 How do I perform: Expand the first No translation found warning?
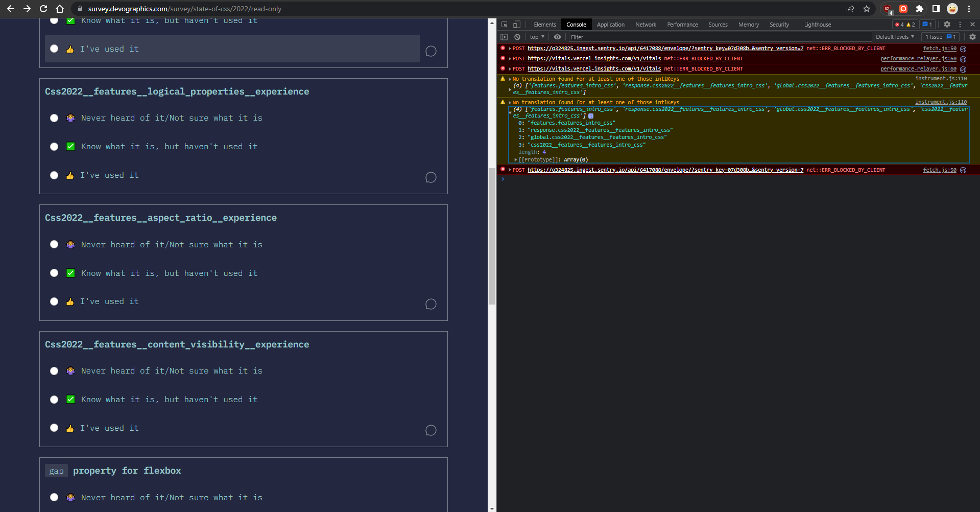coord(510,79)
